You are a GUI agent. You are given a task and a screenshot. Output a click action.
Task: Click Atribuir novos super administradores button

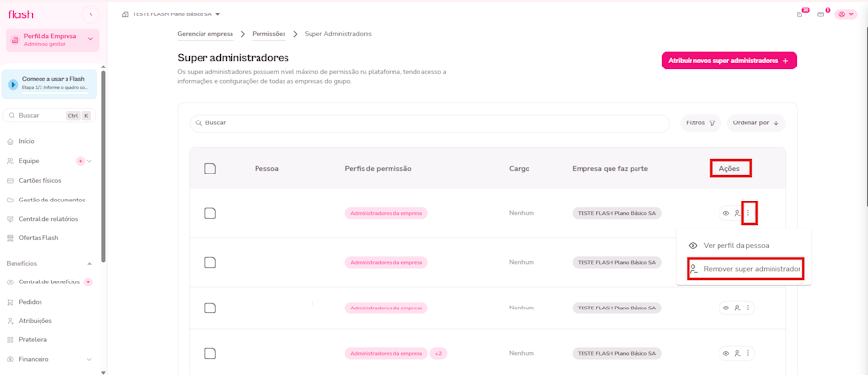click(x=728, y=61)
